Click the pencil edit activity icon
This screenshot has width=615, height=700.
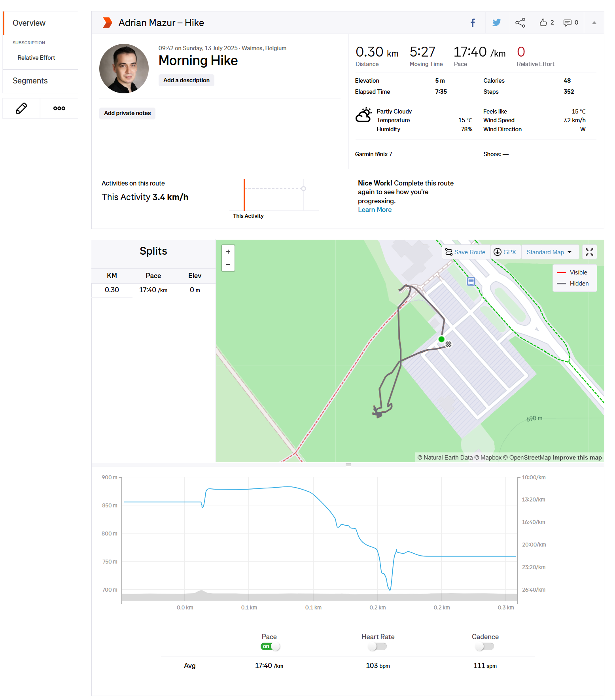pyautogui.click(x=21, y=108)
